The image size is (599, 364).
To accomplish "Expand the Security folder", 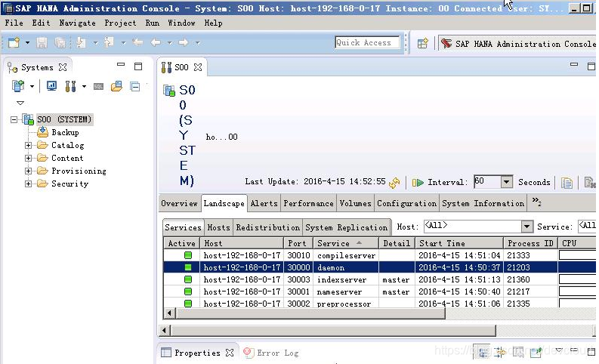I will click(x=28, y=184).
